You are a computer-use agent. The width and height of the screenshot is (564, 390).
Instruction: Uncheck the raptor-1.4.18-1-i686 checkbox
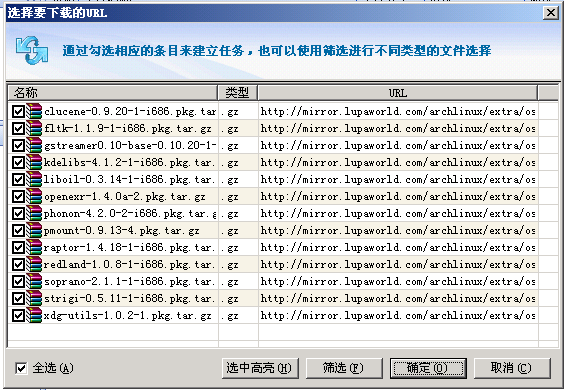pyautogui.click(x=18, y=248)
